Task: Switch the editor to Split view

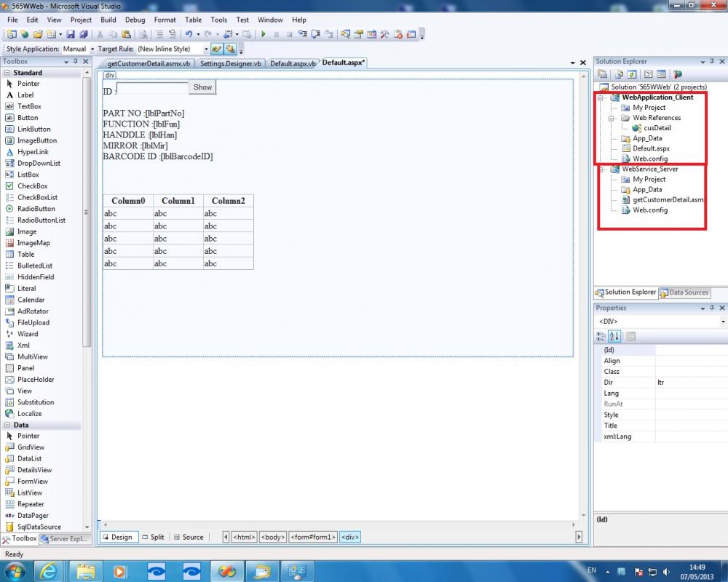Action: (153, 537)
